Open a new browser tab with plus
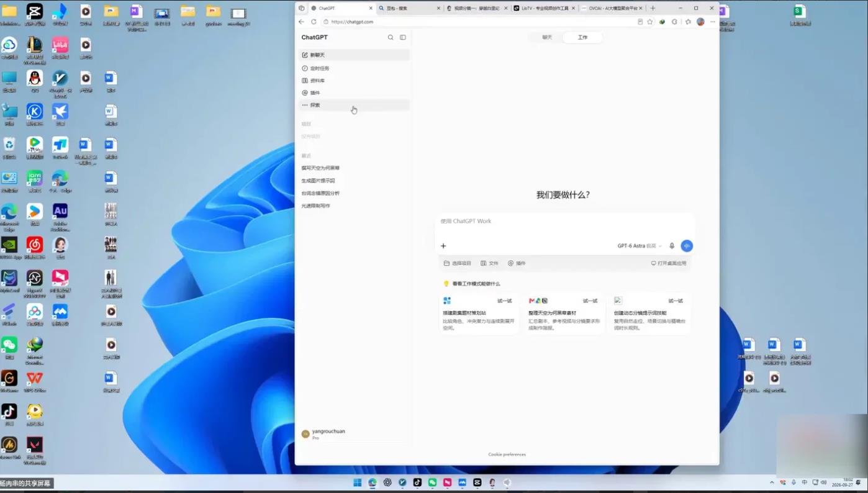 click(653, 8)
